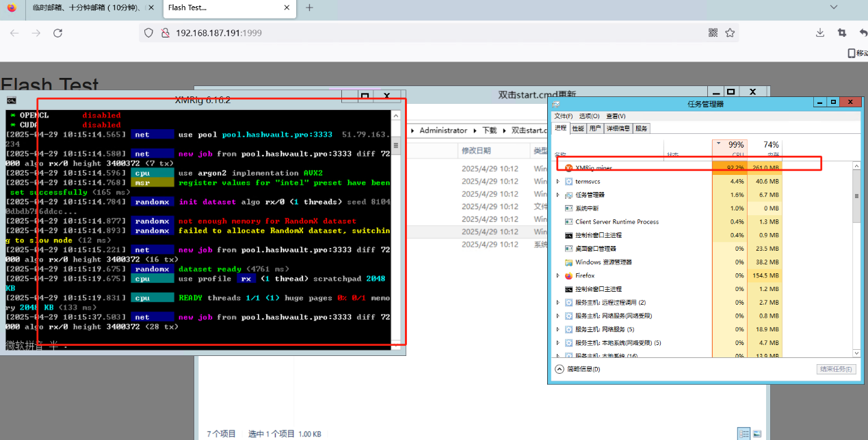Collapse Task Manager with 简略信息(D)
Screen dimensions: 868x440
pos(579,369)
